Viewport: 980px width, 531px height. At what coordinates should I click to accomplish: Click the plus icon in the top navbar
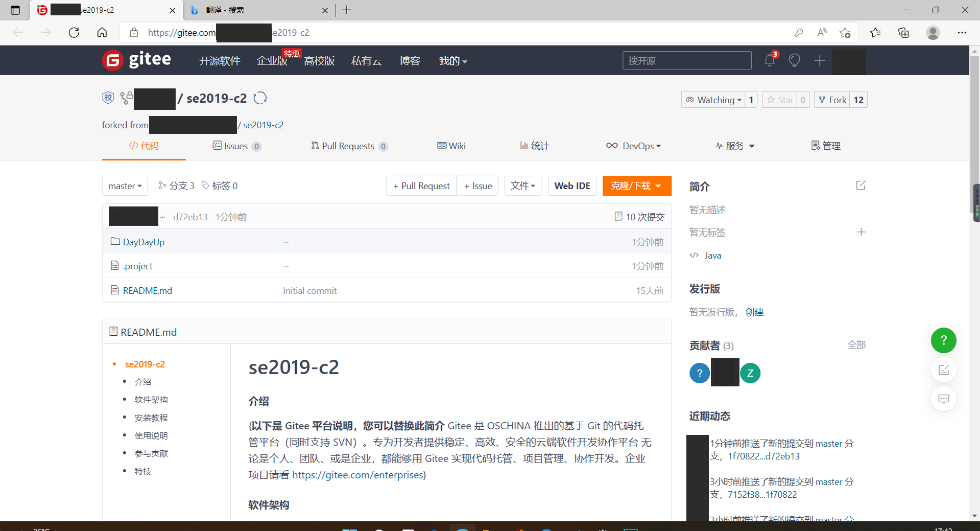click(x=819, y=60)
